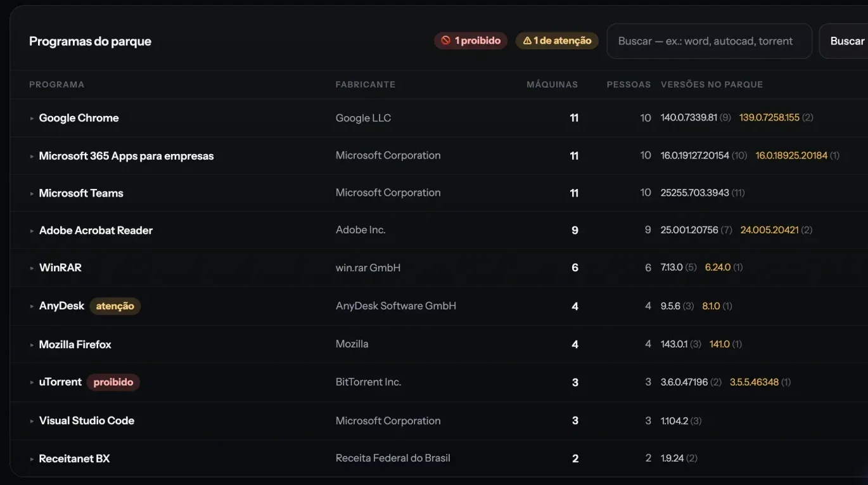Expand the Microsoft 365 Apps para empresas row
Image resolution: width=868 pixels, height=485 pixels.
click(x=32, y=156)
